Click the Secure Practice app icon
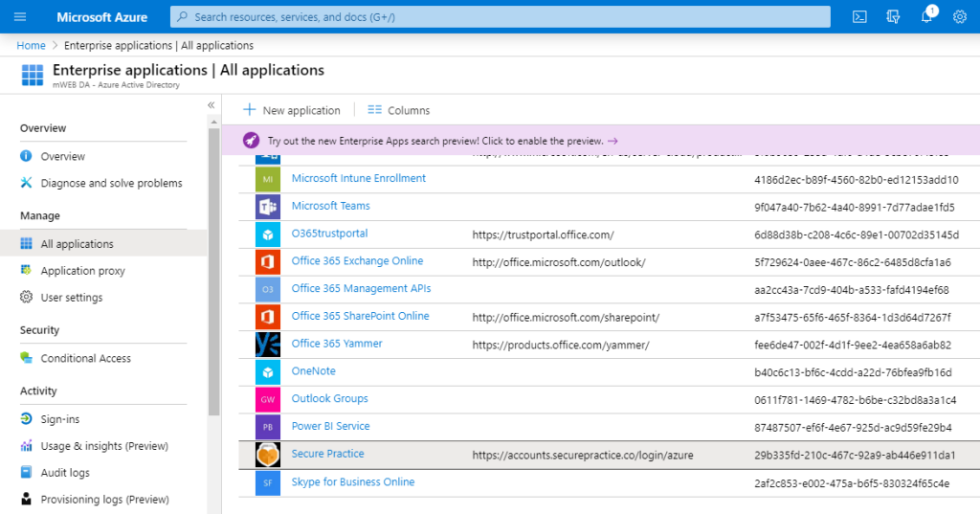The image size is (980, 514). [267, 455]
